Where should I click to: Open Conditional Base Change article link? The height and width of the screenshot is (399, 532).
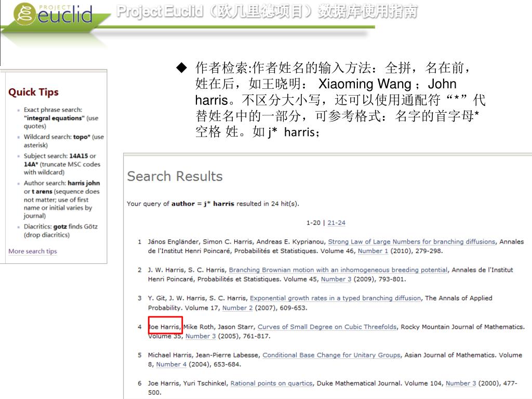click(331, 355)
